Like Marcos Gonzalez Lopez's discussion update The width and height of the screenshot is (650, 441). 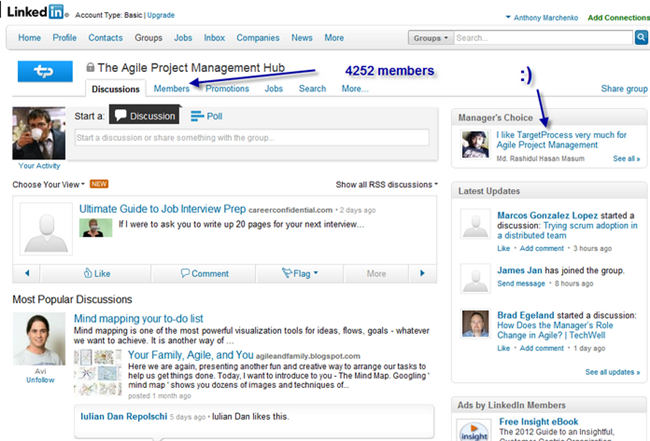(504, 249)
